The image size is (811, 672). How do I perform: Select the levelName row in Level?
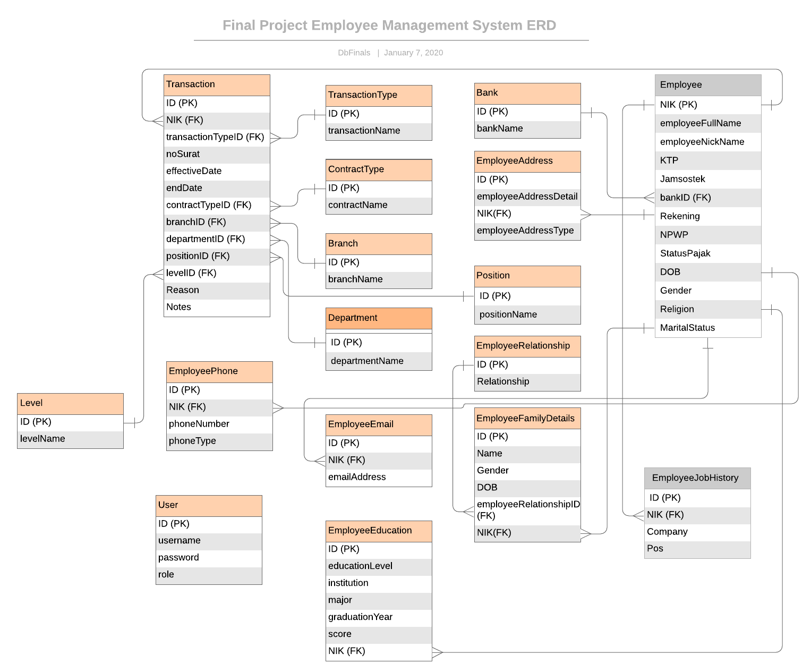(70, 439)
